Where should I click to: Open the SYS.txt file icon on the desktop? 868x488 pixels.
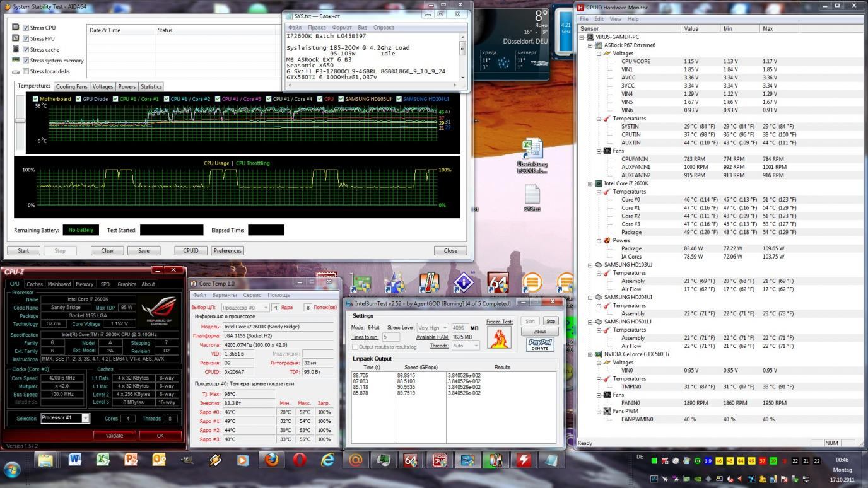[532, 198]
